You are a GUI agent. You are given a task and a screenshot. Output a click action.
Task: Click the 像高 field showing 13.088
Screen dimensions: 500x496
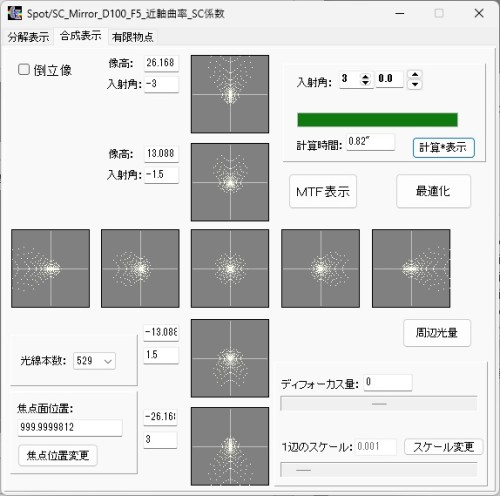point(161,154)
